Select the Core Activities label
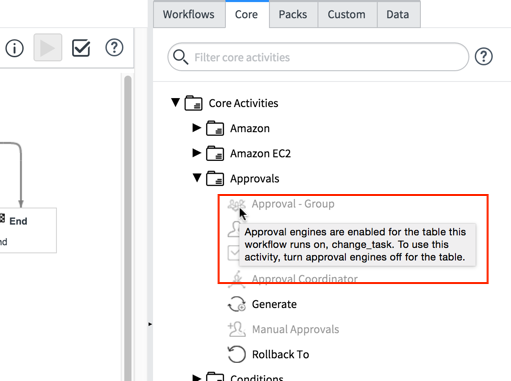 pos(243,103)
